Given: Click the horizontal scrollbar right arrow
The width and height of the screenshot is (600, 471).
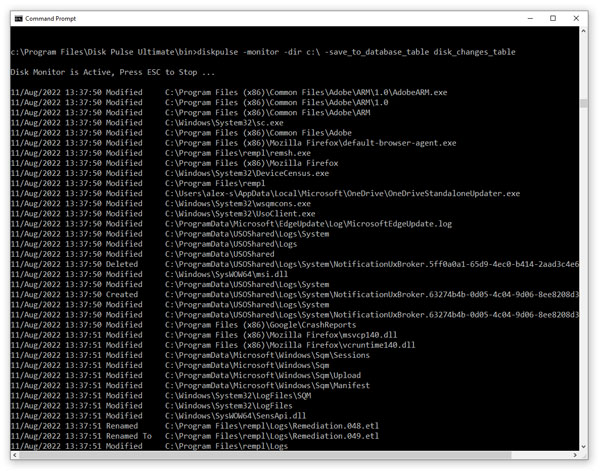Looking at the screenshot, I should click(x=575, y=455).
